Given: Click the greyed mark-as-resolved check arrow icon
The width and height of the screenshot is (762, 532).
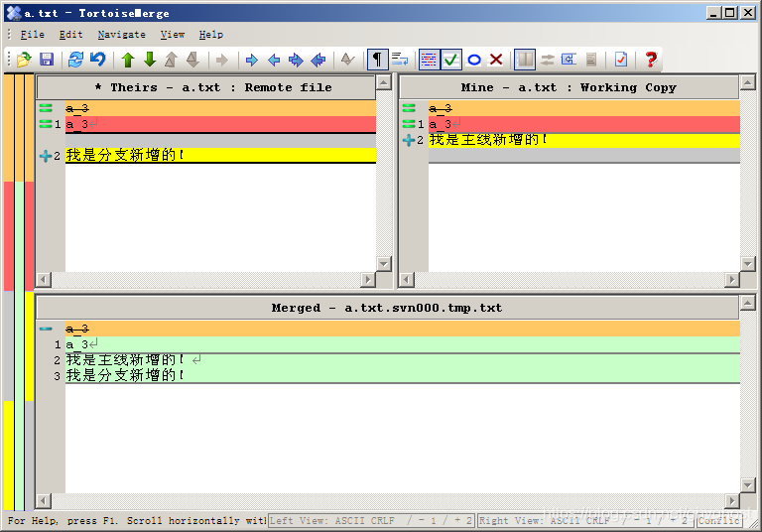Looking at the screenshot, I should point(347,60).
